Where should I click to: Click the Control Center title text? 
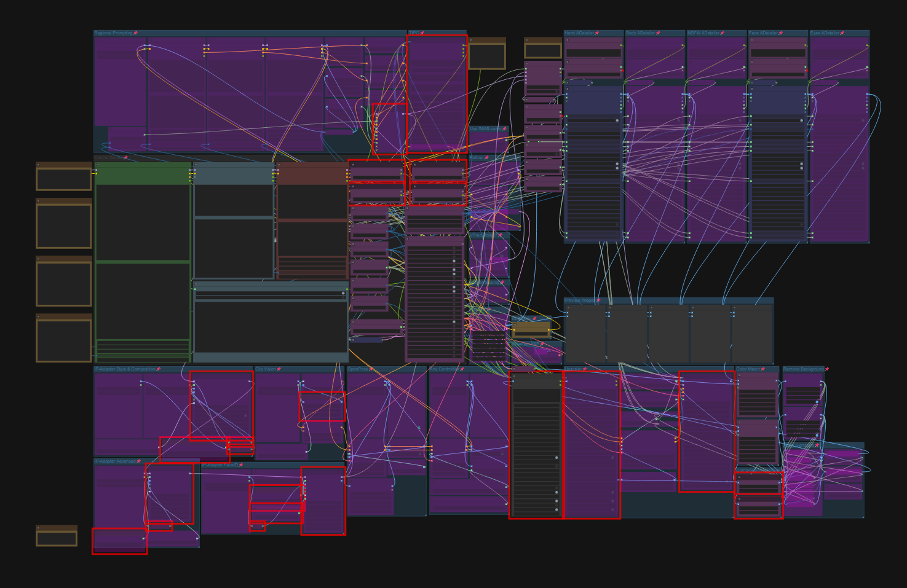[x=109, y=158]
